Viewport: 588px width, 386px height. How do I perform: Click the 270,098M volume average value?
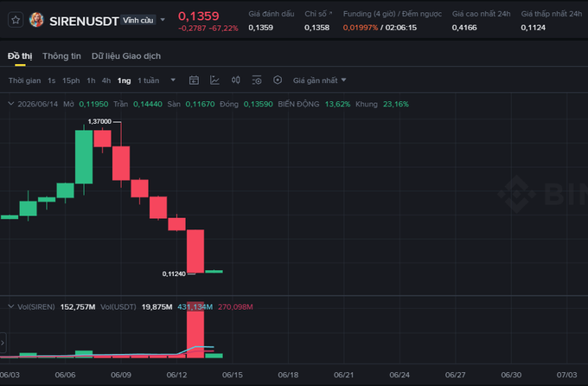coord(235,306)
